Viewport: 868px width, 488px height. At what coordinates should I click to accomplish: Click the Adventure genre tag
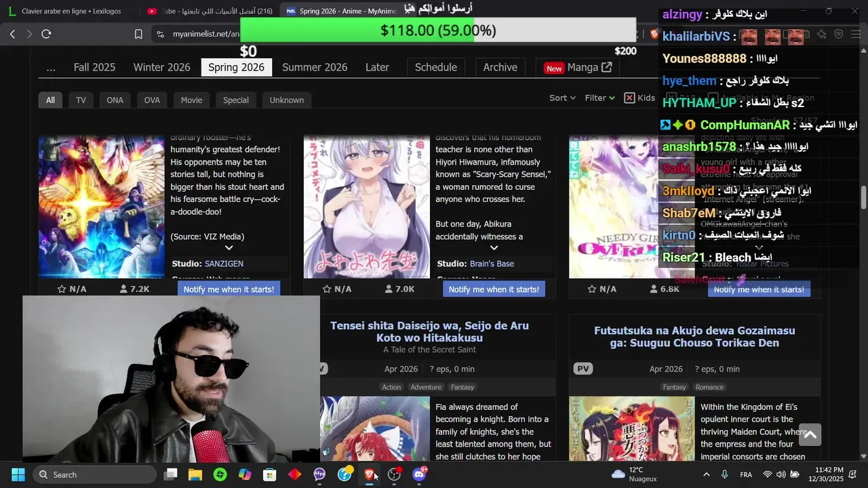click(x=426, y=387)
